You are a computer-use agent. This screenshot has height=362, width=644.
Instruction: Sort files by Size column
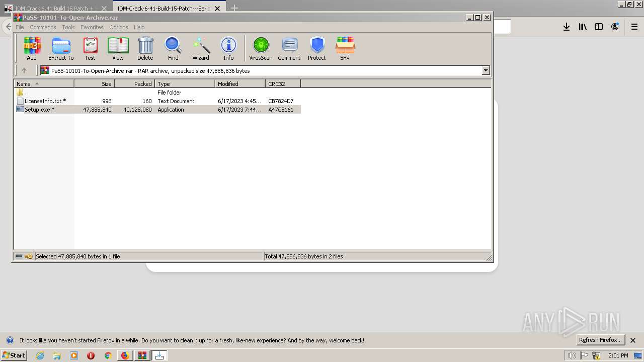95,83
